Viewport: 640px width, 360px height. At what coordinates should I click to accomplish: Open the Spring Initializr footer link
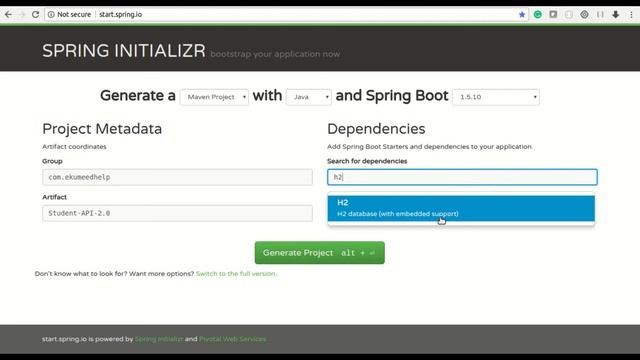pyautogui.click(x=159, y=339)
